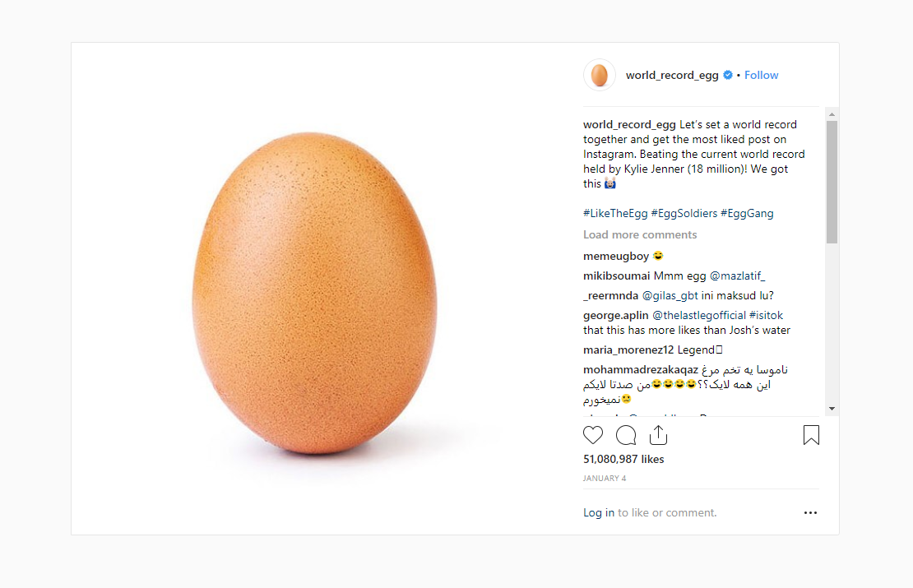Image resolution: width=913 pixels, height=588 pixels.
Task: View the 51,080,987 likes list
Action: point(623,460)
